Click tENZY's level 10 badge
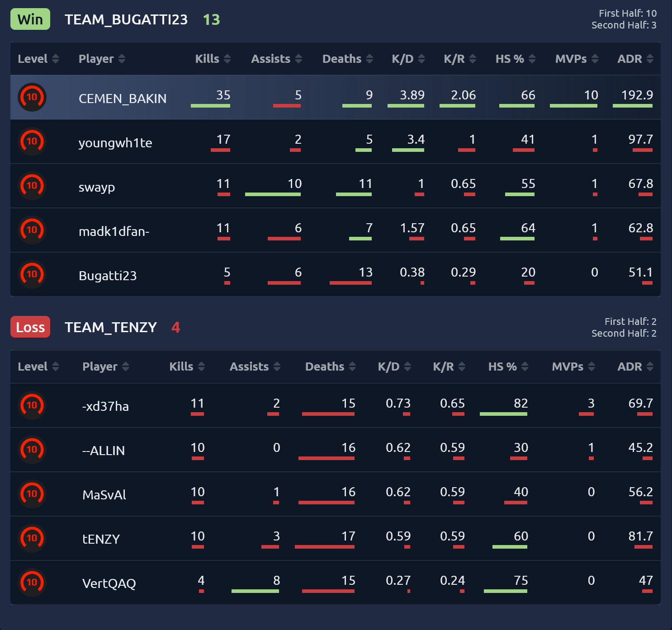The image size is (672, 630). click(32, 538)
